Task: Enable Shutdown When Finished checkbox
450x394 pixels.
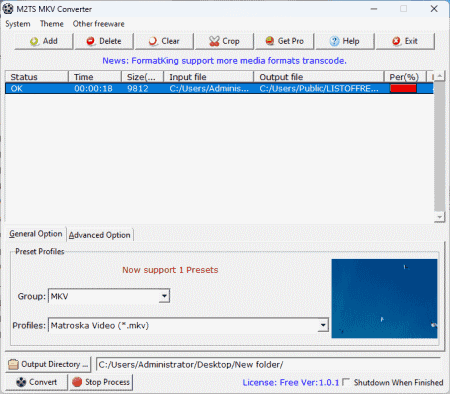Action: tap(346, 382)
